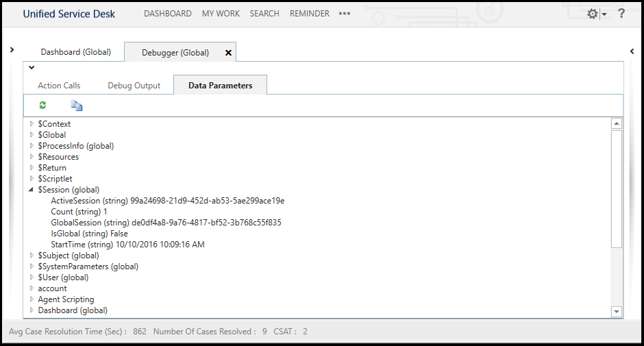Refresh the data parameters list
The image size is (644, 346).
pyautogui.click(x=42, y=106)
